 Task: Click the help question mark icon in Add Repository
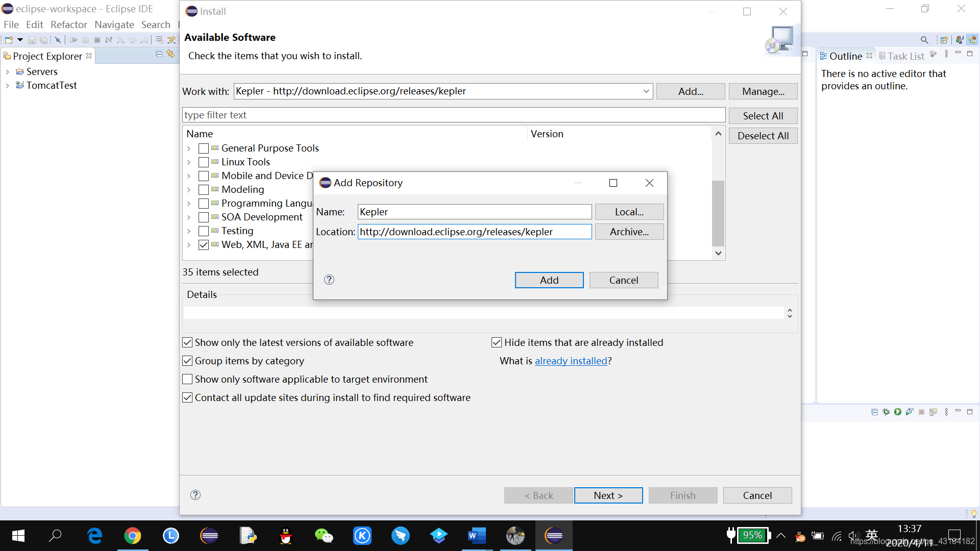329,280
